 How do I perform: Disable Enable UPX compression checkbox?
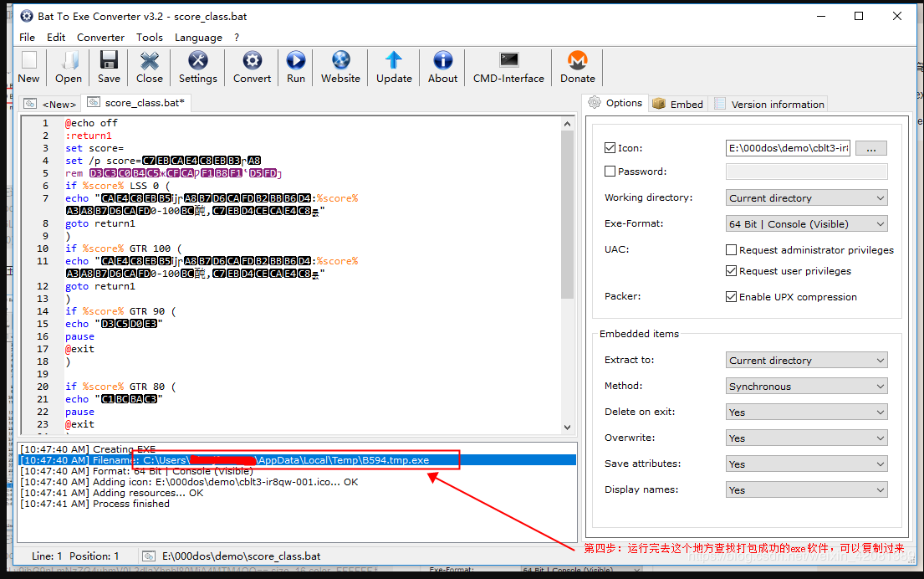(732, 297)
